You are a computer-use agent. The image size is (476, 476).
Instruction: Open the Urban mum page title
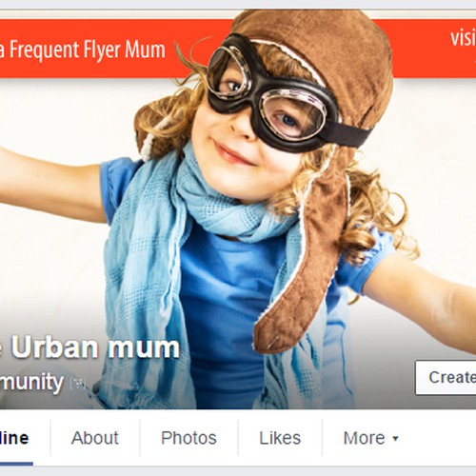(x=90, y=347)
